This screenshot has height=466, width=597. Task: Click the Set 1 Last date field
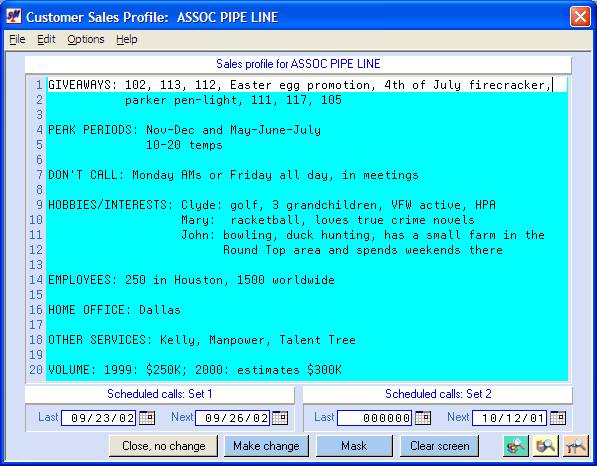pos(99,418)
